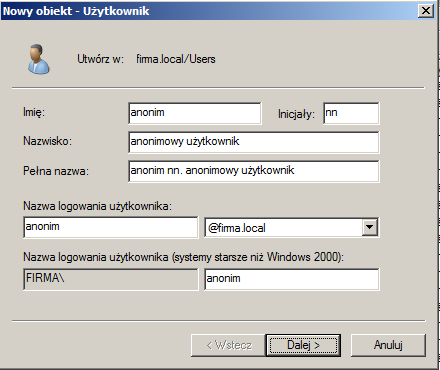Cancel the dialog with Anuluj

(388, 345)
